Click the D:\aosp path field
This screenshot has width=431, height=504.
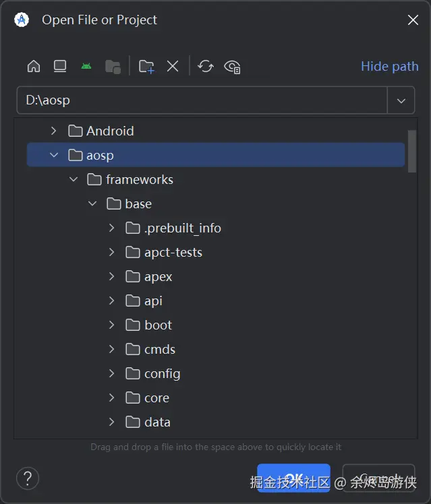pos(201,100)
